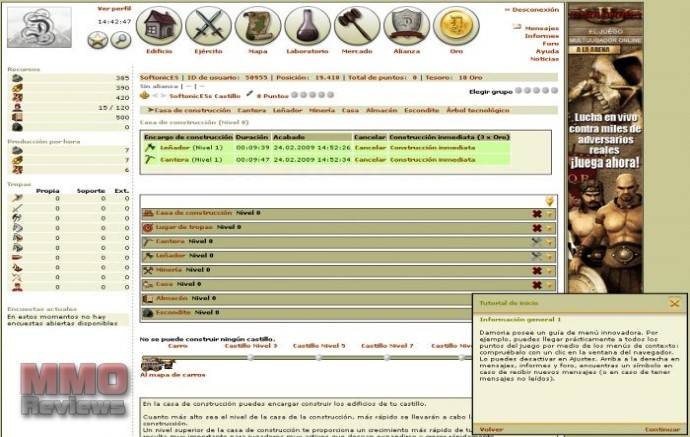This screenshot has height=437, width=690.
Task: Click the magnifier search icon under the clock
Action: pyautogui.click(x=120, y=40)
